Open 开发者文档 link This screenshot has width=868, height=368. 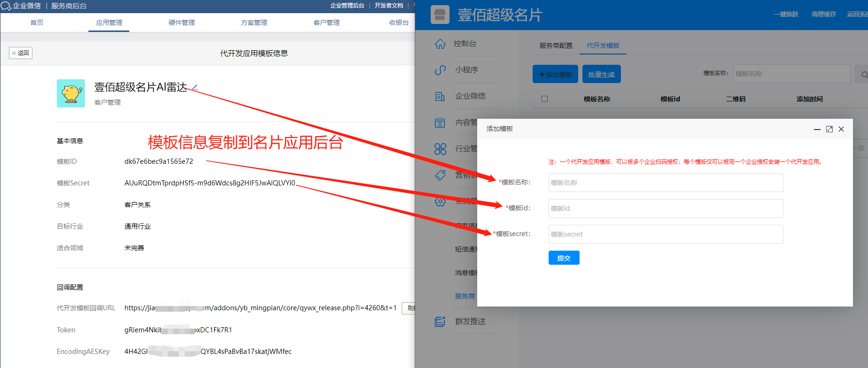[389, 6]
